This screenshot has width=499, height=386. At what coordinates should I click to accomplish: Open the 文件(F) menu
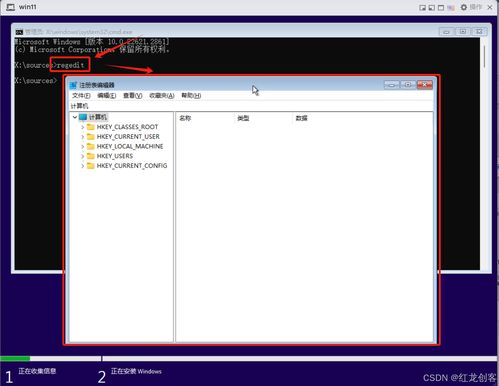pyautogui.click(x=81, y=96)
